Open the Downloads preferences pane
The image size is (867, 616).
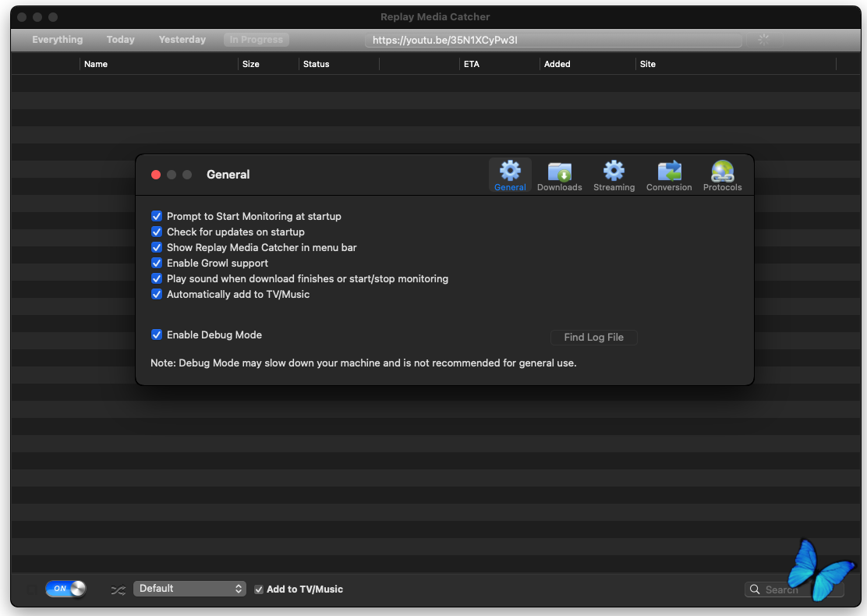pos(559,176)
